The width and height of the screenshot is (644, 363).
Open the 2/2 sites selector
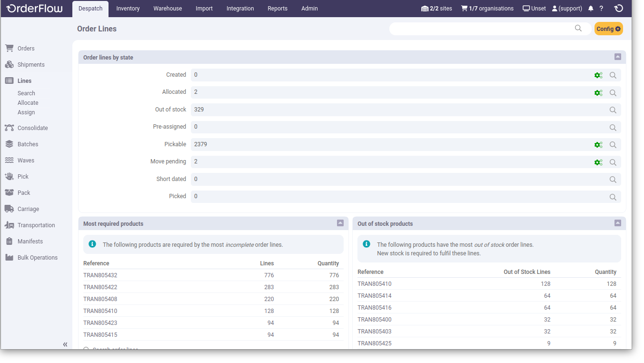[436, 8]
